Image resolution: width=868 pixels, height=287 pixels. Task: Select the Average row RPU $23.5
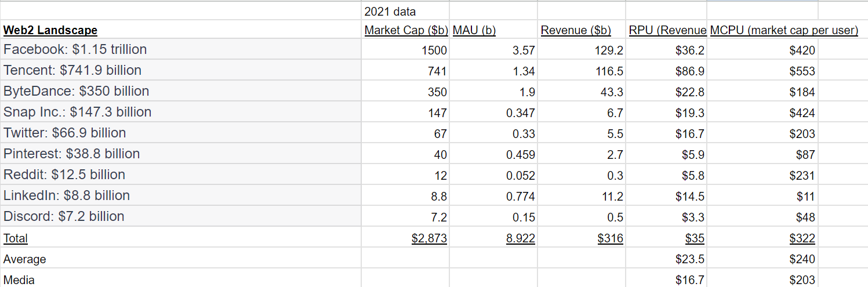(690, 259)
